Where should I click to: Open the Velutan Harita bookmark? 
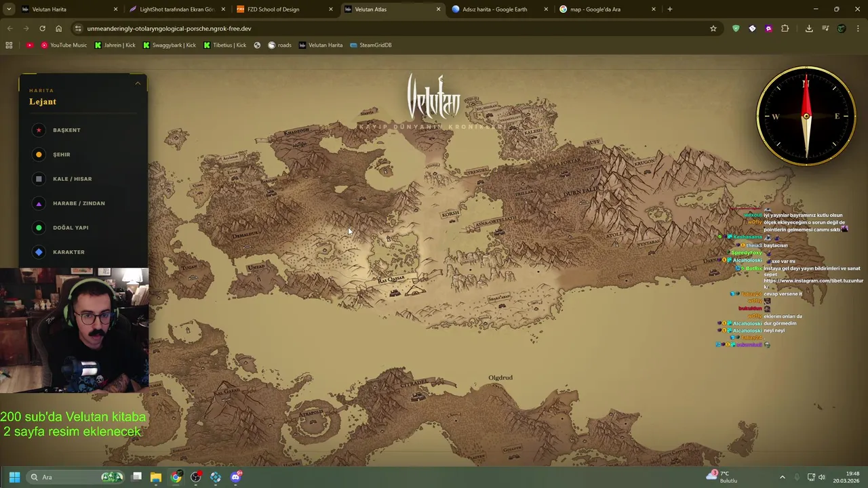point(321,45)
